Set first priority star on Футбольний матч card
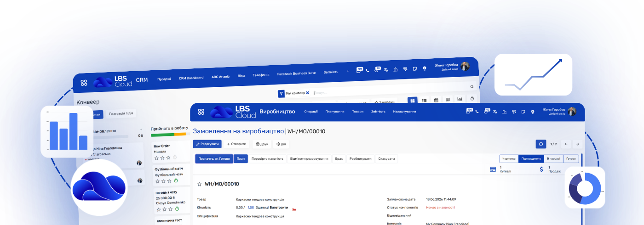Viewport: 644px width, 225px height. click(156, 181)
